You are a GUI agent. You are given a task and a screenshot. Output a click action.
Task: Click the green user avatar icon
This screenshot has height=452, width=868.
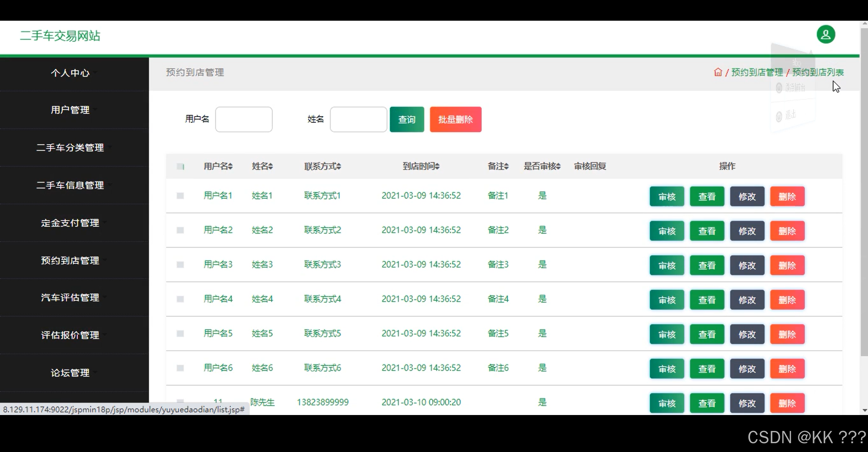point(826,35)
